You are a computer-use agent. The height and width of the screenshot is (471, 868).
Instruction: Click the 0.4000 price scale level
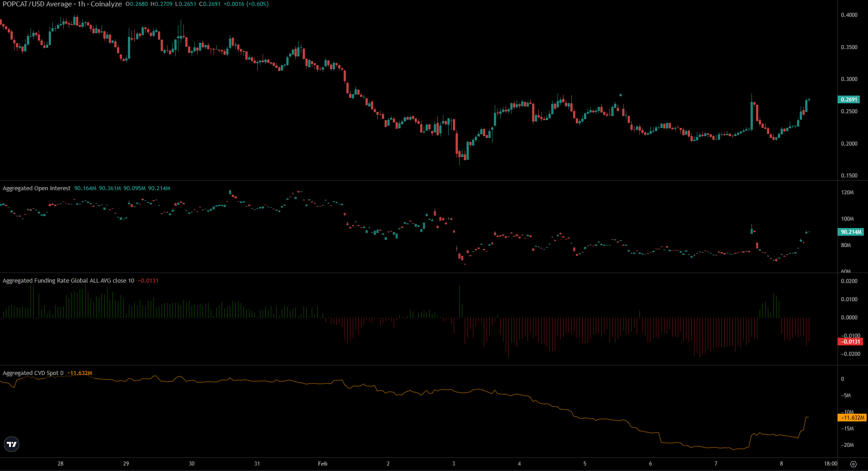coord(849,15)
